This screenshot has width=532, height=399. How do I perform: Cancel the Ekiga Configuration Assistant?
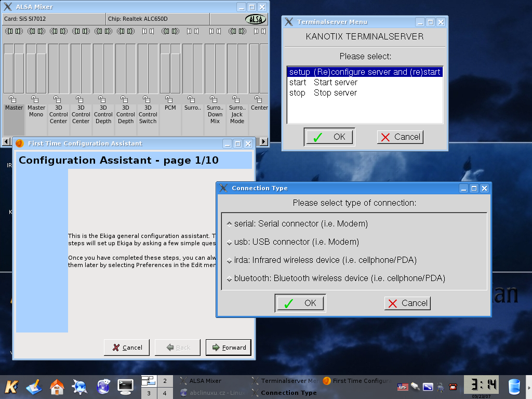tap(127, 348)
